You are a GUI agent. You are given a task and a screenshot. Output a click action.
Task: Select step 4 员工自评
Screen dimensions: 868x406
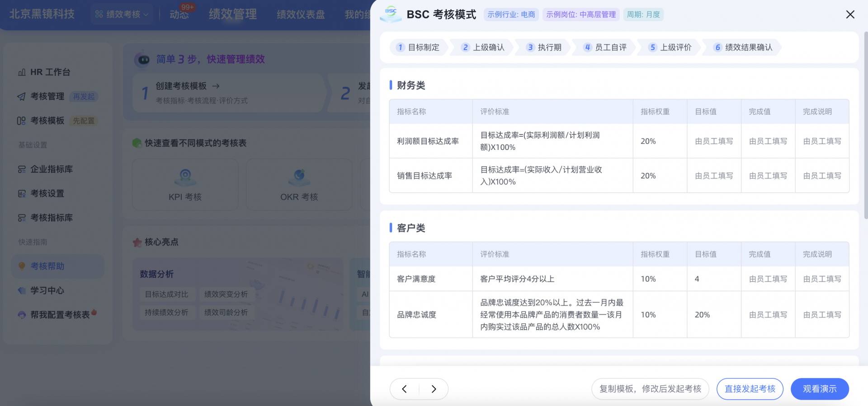[x=605, y=47]
